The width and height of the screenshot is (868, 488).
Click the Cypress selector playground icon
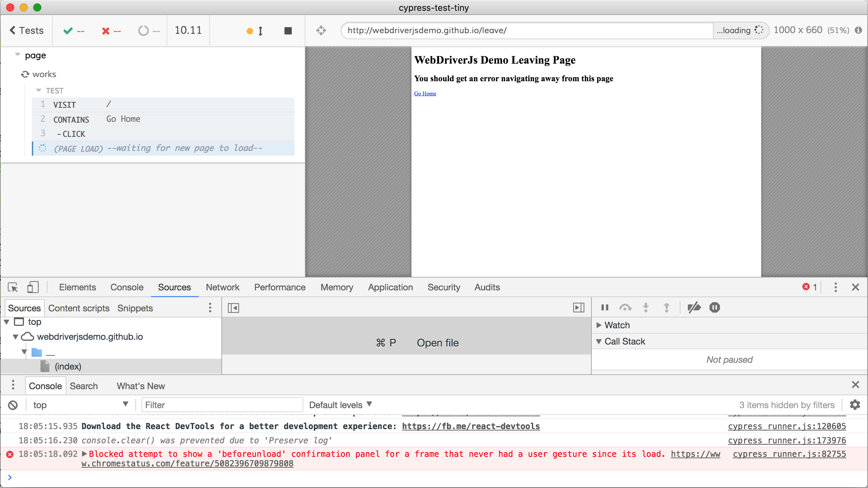pos(321,30)
